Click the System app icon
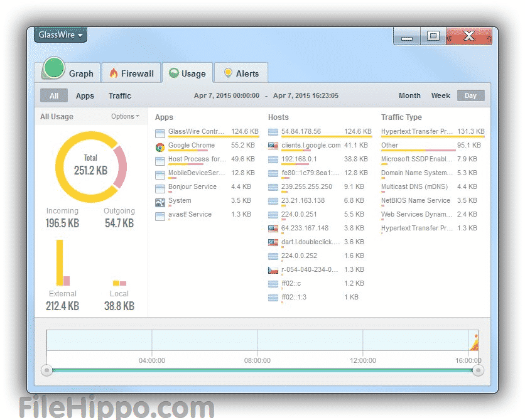The image size is (525, 420). [160, 202]
